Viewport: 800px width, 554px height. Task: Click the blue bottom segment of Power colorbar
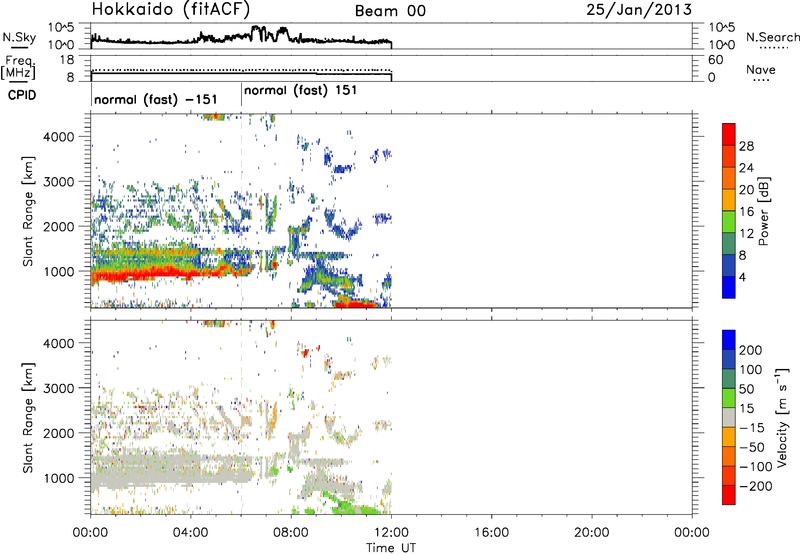coord(729,287)
